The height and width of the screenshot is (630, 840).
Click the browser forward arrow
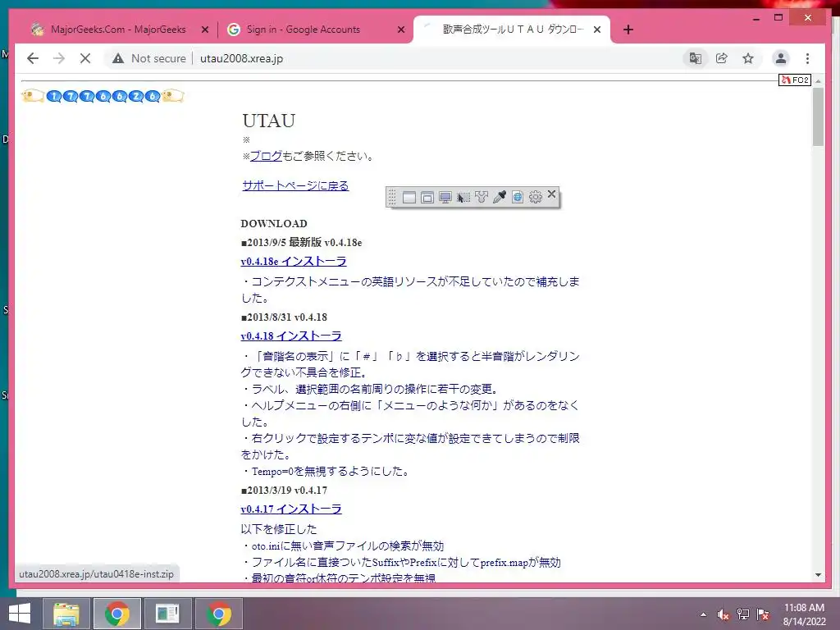[59, 58]
